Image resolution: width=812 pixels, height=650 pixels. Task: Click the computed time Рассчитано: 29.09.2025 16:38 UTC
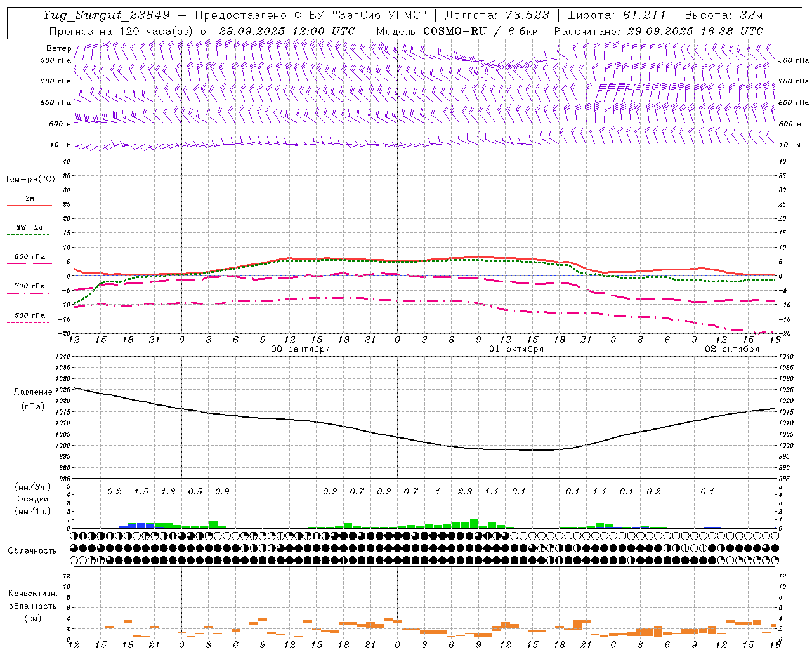tap(658, 31)
